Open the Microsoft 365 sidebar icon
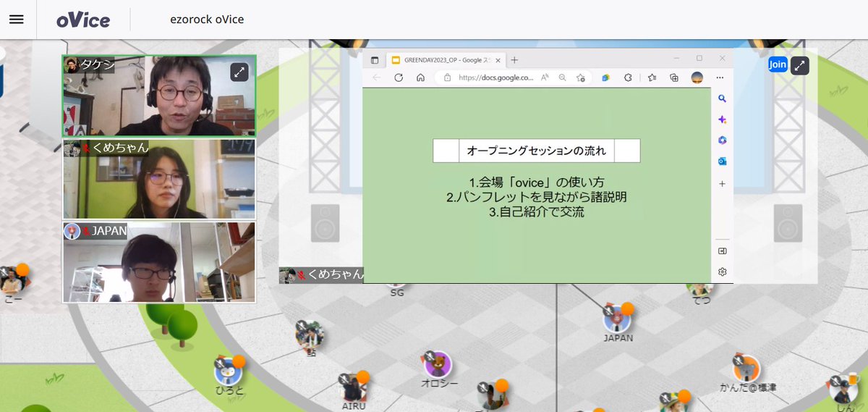Screen dimensions: 868x412 click(x=722, y=140)
